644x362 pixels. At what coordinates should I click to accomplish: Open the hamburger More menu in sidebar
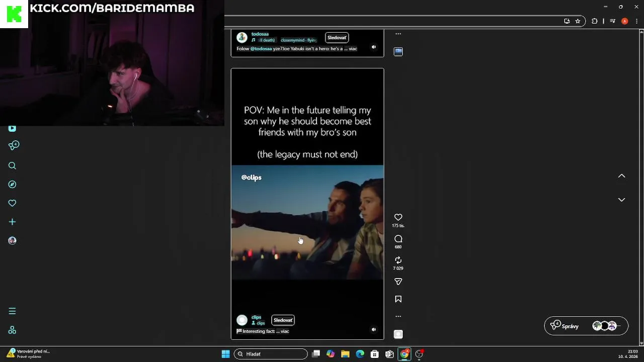click(x=12, y=311)
